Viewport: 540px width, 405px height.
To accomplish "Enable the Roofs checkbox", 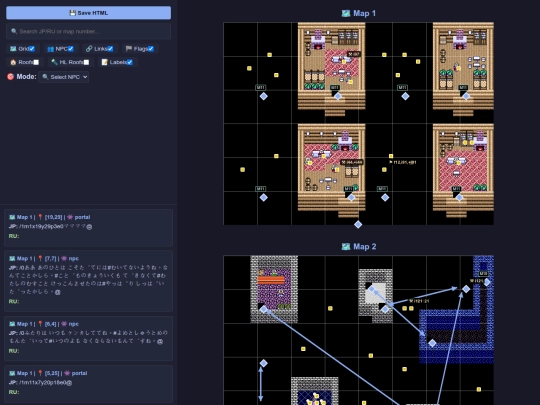I will click(36, 62).
